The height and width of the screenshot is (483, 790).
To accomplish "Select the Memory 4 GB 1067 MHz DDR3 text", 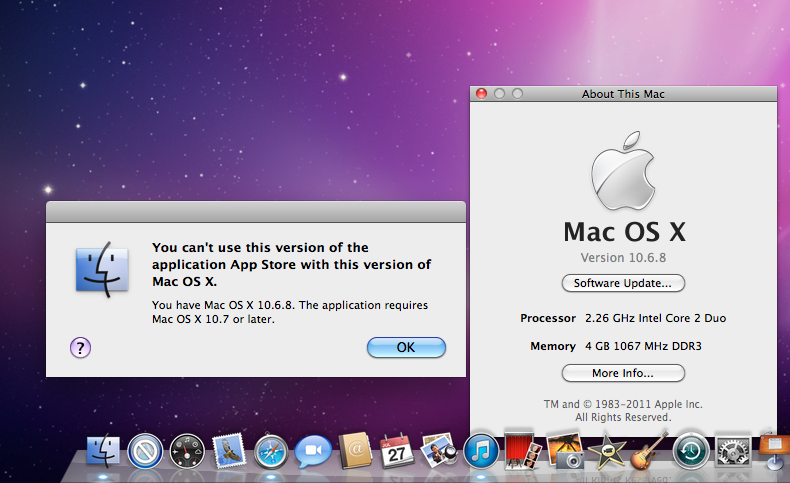I will point(616,347).
